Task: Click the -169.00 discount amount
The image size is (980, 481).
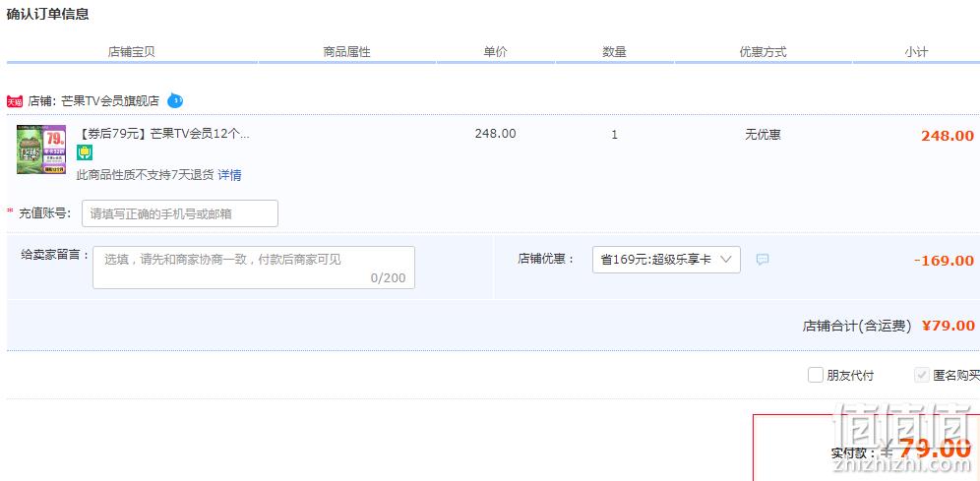Action: [x=944, y=261]
